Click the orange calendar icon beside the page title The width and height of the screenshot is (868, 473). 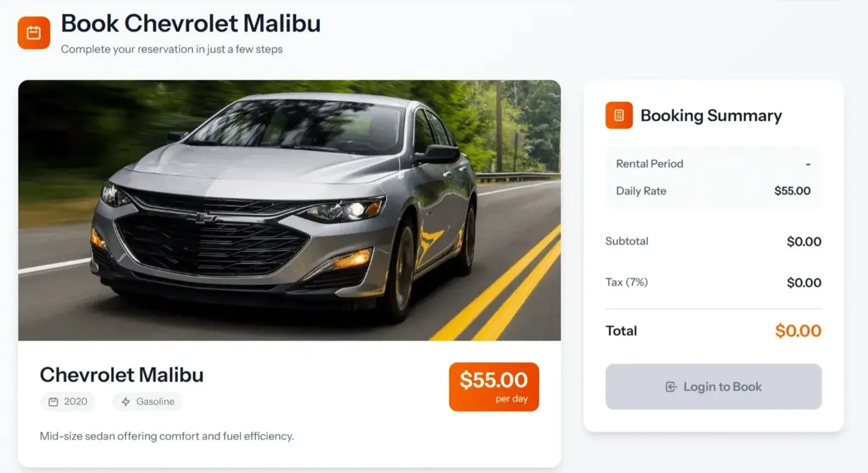(34, 33)
